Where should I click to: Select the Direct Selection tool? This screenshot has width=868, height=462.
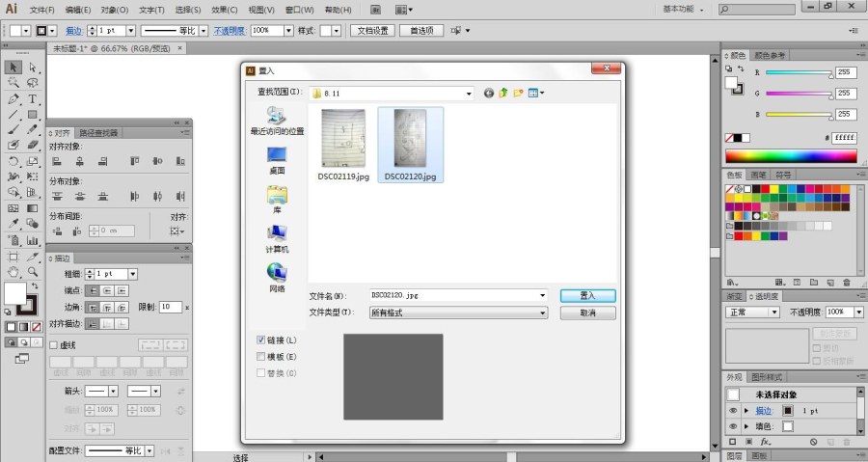pos(33,67)
